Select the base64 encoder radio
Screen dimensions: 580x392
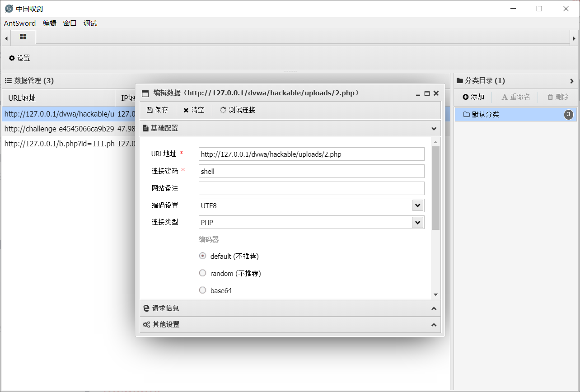pyautogui.click(x=203, y=290)
